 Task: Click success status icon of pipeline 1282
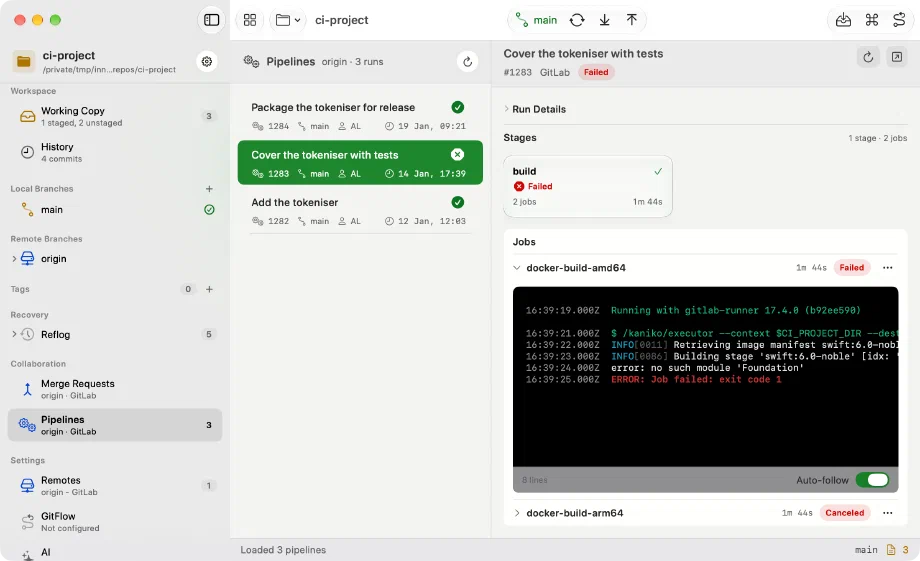click(x=458, y=202)
